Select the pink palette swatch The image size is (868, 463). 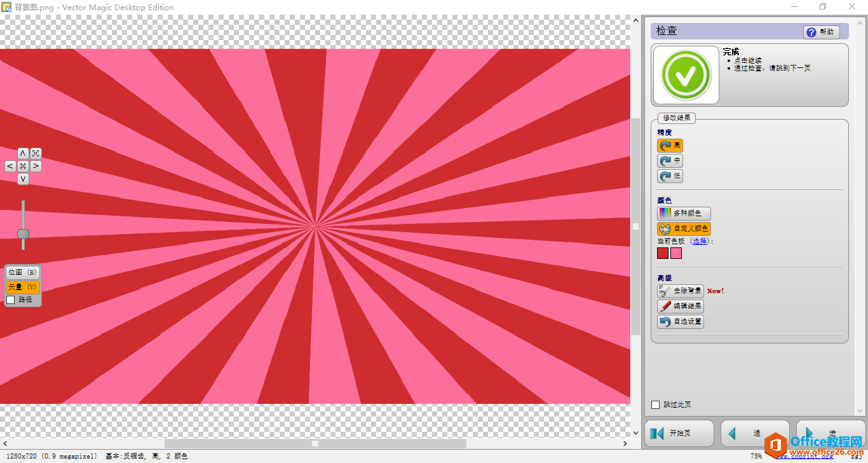tap(676, 253)
